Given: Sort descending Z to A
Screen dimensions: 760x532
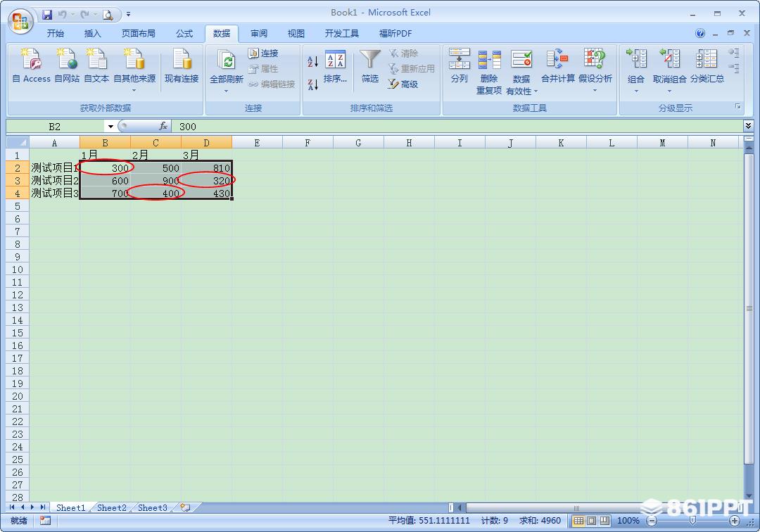Looking at the screenshot, I should tap(312, 84).
